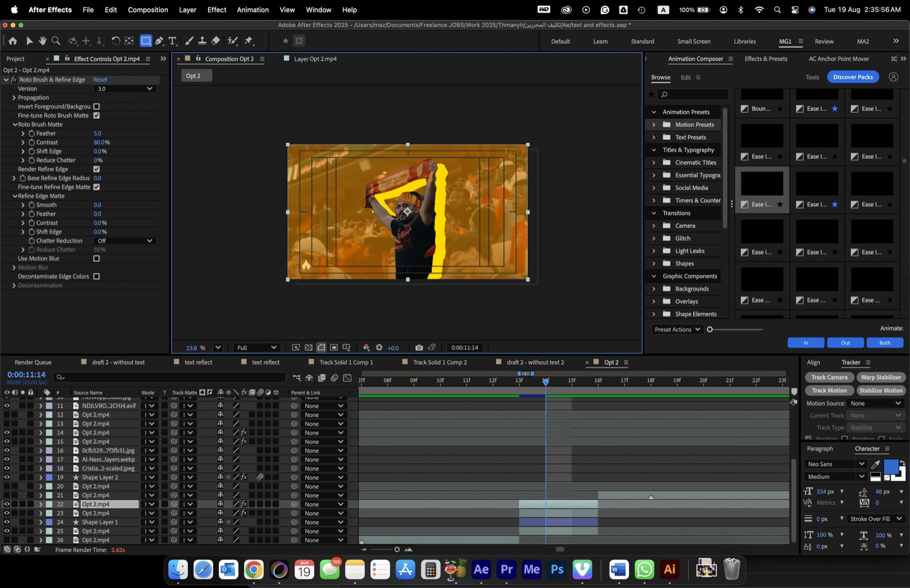Open the Chatter Reduction dropdown
The width and height of the screenshot is (910, 588).
pyautogui.click(x=125, y=241)
